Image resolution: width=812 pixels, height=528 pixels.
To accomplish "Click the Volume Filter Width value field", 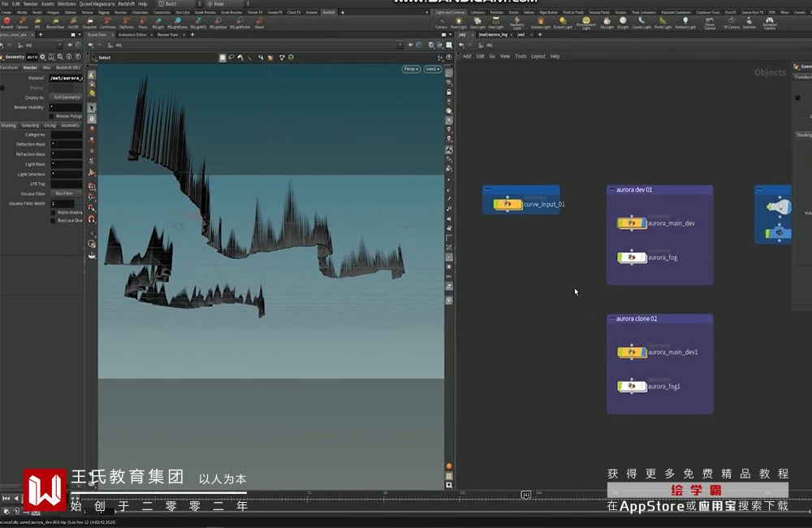I will coord(63,204).
